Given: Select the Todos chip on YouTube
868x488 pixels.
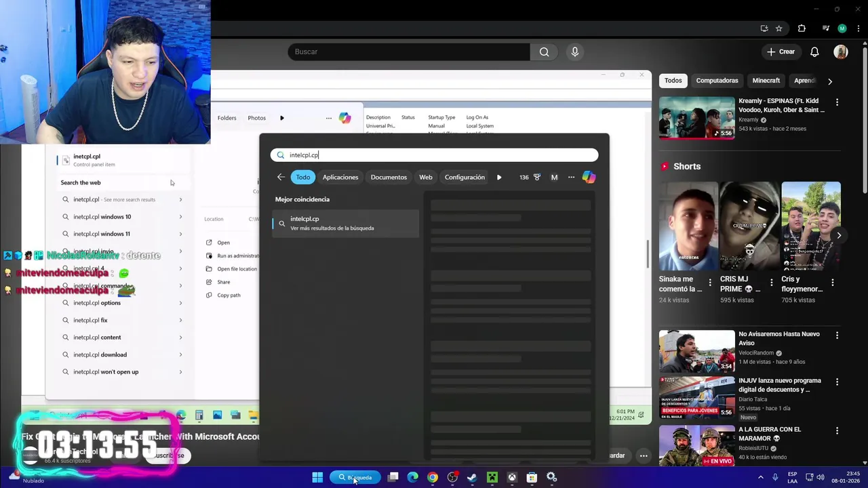Looking at the screenshot, I should point(673,81).
